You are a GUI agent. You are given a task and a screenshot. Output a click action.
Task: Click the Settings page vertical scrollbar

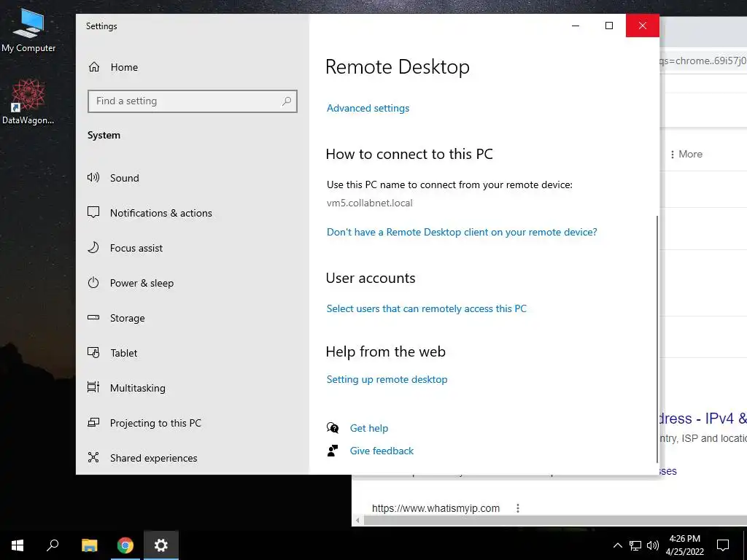coord(657,339)
